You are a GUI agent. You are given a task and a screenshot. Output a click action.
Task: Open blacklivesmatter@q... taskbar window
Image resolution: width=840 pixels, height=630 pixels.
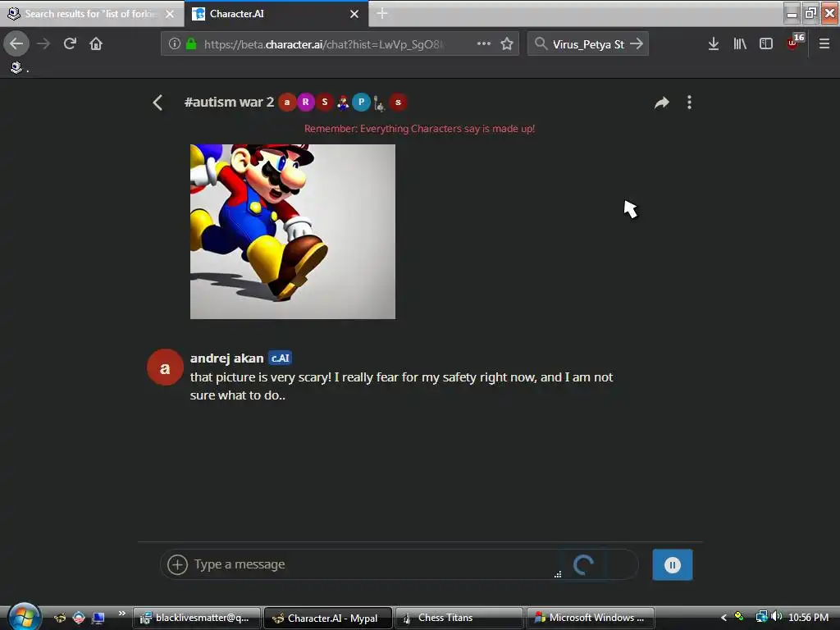[x=197, y=619]
